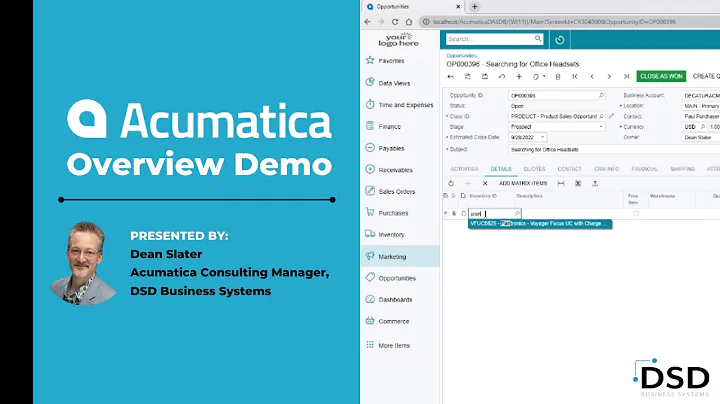Click the Purchases cart icon
This screenshot has height=404, width=720.
coord(370,212)
